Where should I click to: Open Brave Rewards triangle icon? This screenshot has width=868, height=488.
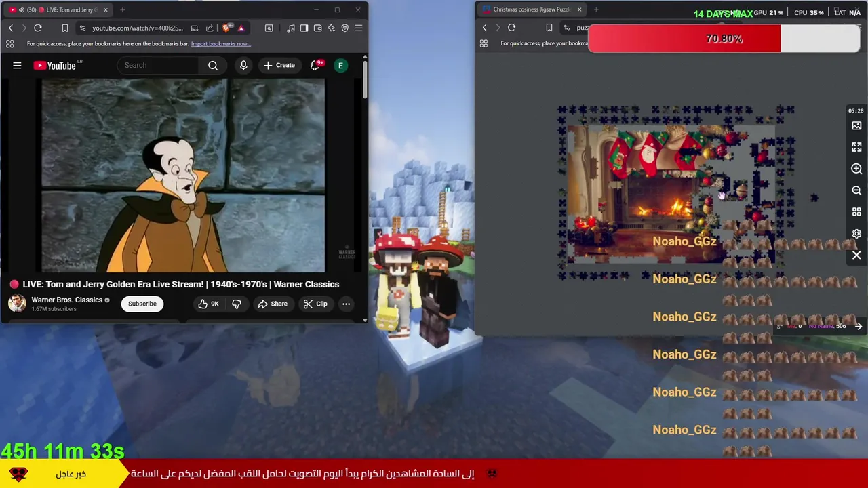pyautogui.click(x=241, y=28)
